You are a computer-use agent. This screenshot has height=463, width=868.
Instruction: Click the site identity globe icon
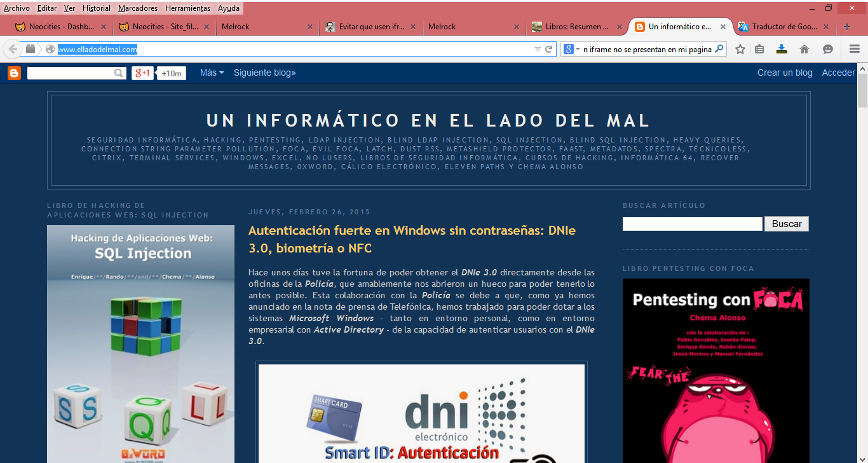pyautogui.click(x=50, y=49)
